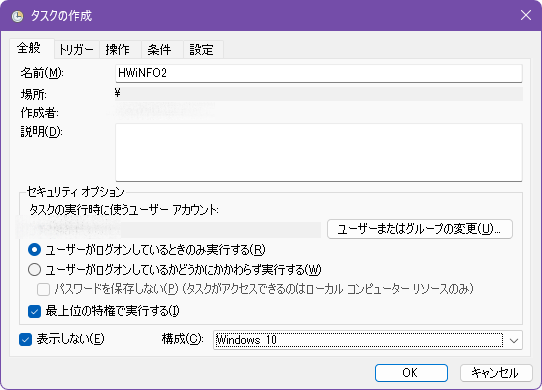This screenshot has width=542, height=390.
Task: Switch to the トリガー tab
Action: pos(76,49)
